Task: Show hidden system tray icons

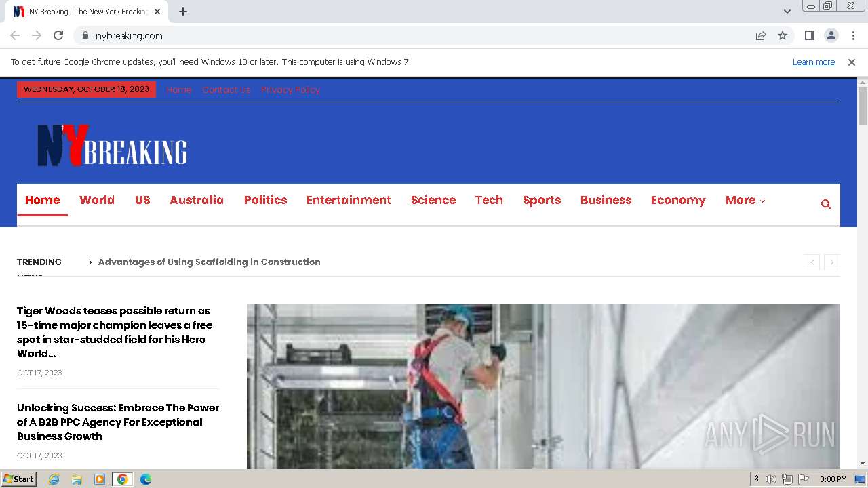Action: tap(756, 479)
